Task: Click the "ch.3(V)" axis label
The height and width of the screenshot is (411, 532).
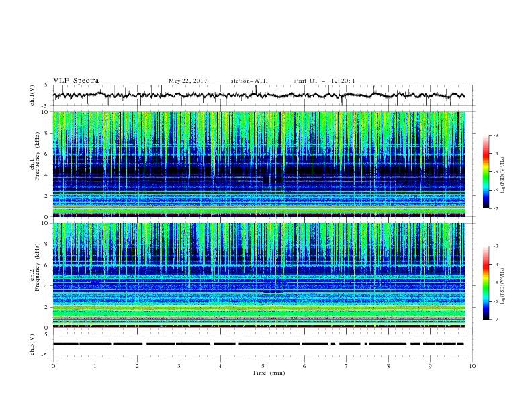Action: click(x=32, y=345)
